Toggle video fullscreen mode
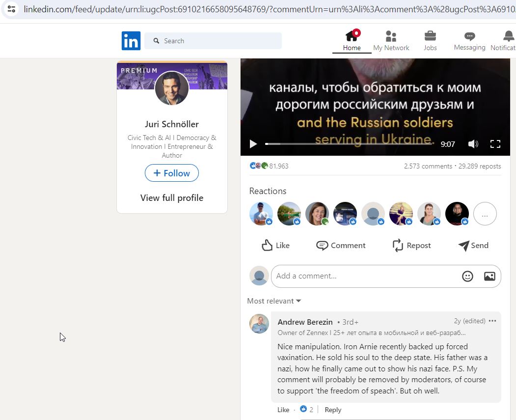 click(495, 144)
